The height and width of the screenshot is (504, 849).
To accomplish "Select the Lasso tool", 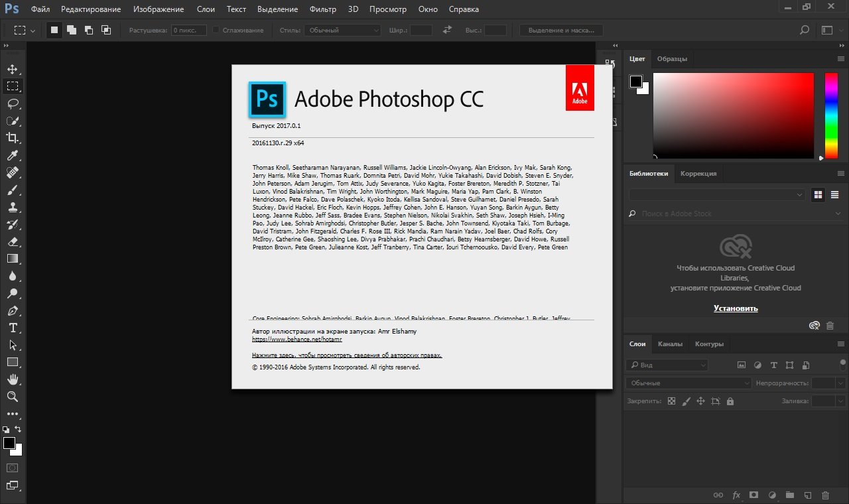I will [13, 103].
